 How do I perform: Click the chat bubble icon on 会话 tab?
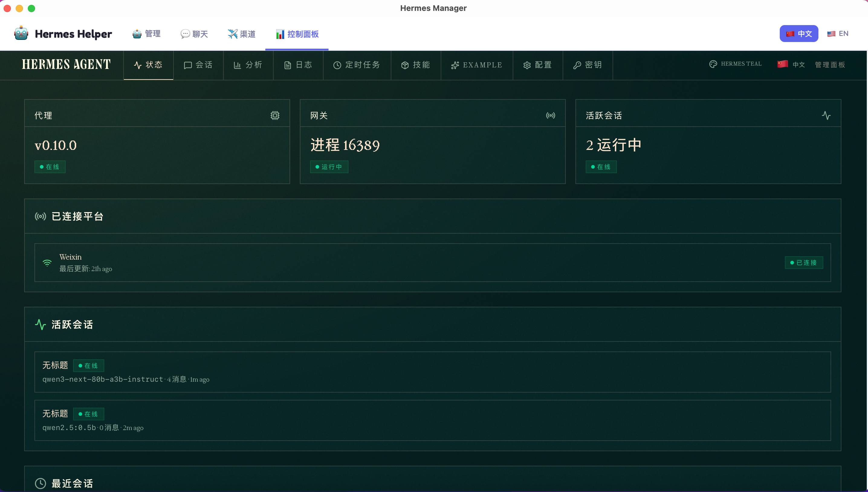point(188,65)
